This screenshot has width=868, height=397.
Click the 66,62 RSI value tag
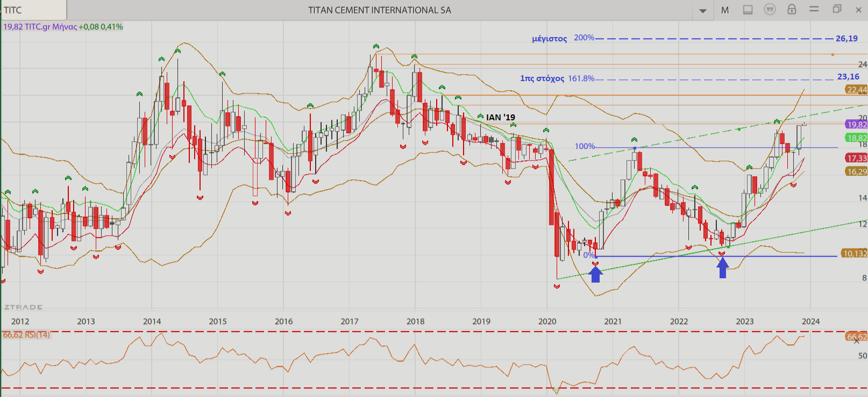[856, 337]
